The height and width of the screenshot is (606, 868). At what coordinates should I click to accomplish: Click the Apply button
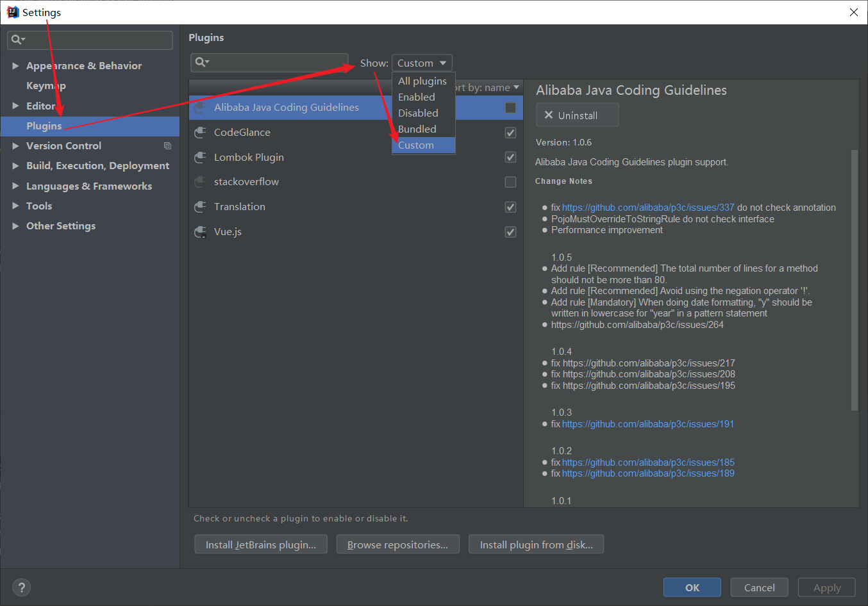827,587
